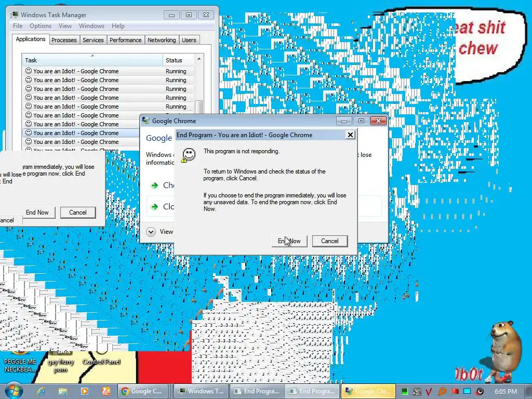Click the orange browser icon beside Media Player

tap(106, 391)
